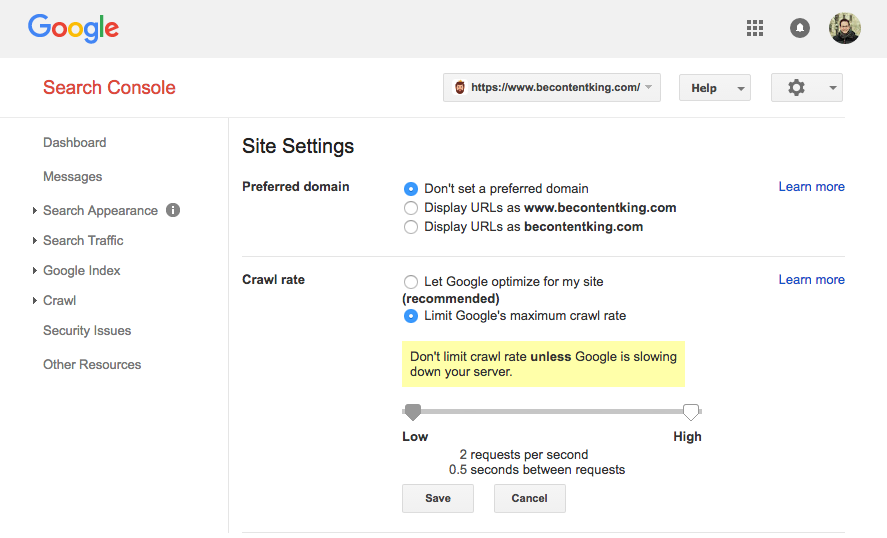Open the dropdown arrow next to gear
Screen dimensions: 887x538
tap(833, 88)
